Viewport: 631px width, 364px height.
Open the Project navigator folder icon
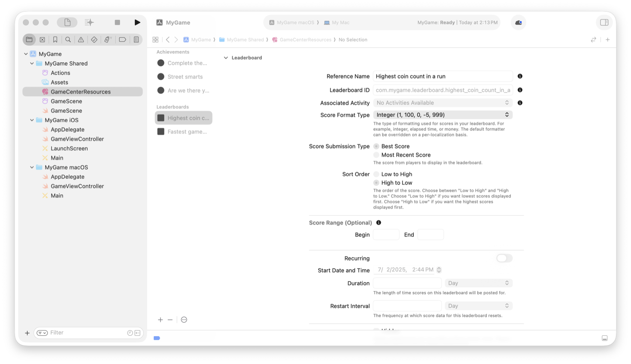pos(29,39)
